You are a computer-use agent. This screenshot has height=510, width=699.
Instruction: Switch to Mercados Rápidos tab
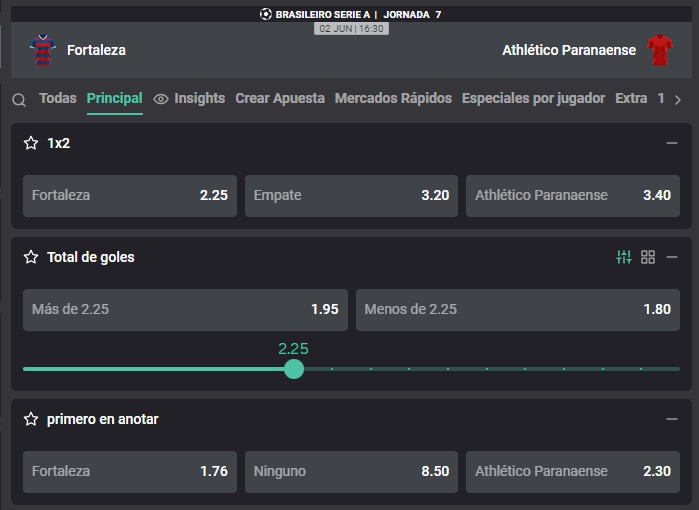point(393,98)
